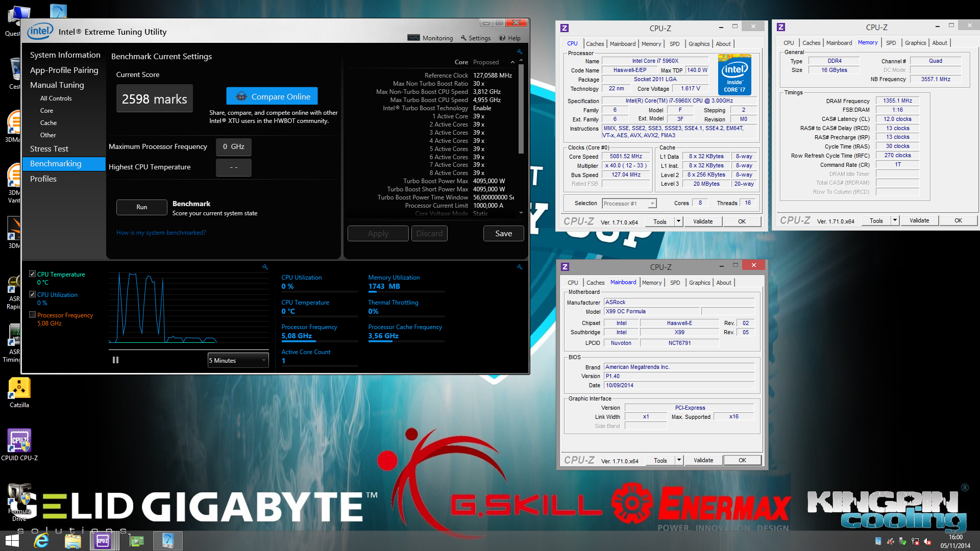Click the Intel inside Core i7 logo in CPU-Z
The image size is (980, 551).
tap(734, 74)
